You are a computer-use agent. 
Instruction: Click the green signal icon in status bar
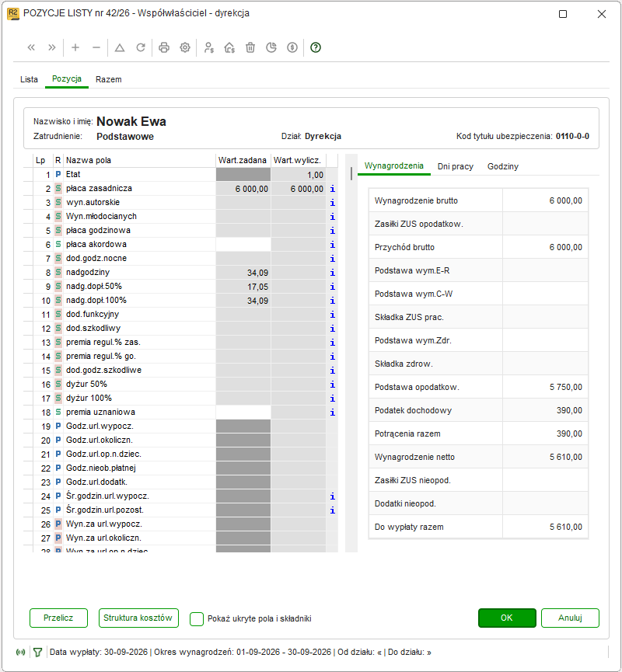coord(20,653)
